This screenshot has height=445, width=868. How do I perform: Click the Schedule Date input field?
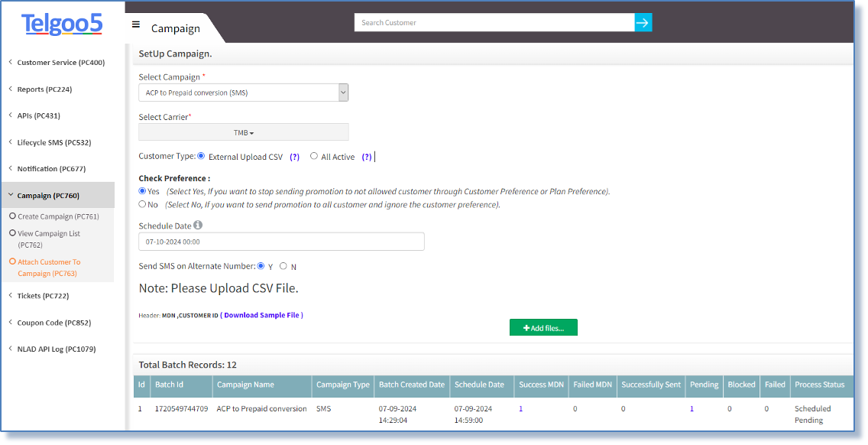tap(281, 242)
